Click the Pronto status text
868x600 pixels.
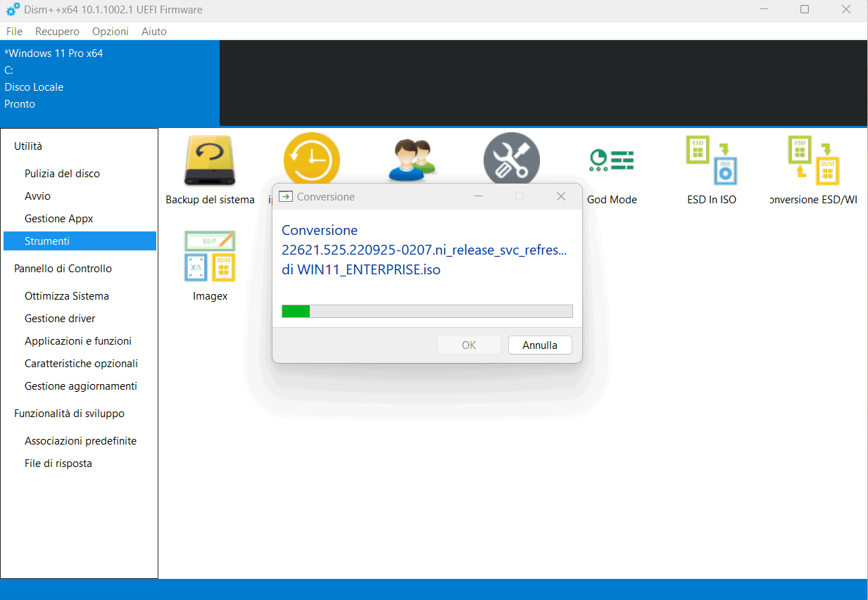20,104
